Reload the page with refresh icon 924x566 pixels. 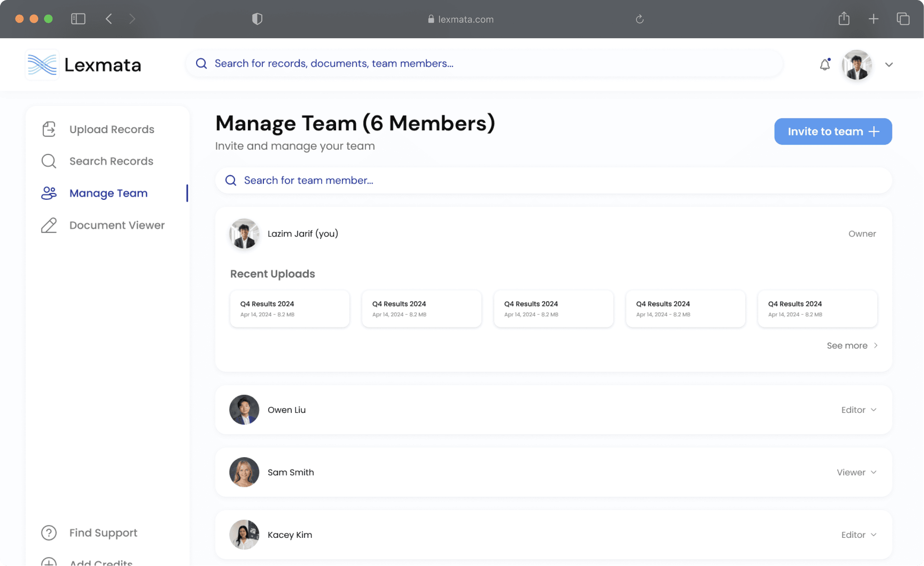[640, 19]
